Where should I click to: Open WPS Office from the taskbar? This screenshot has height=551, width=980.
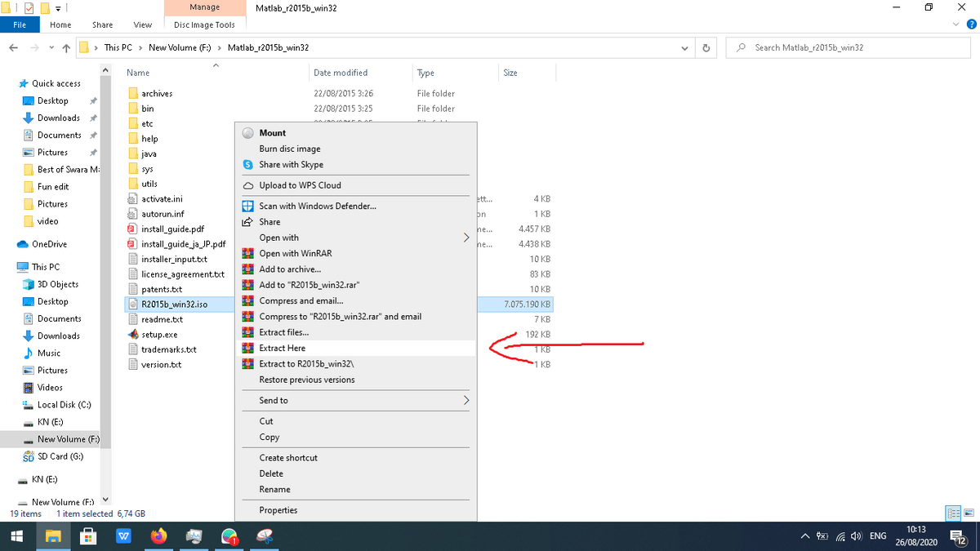point(123,536)
